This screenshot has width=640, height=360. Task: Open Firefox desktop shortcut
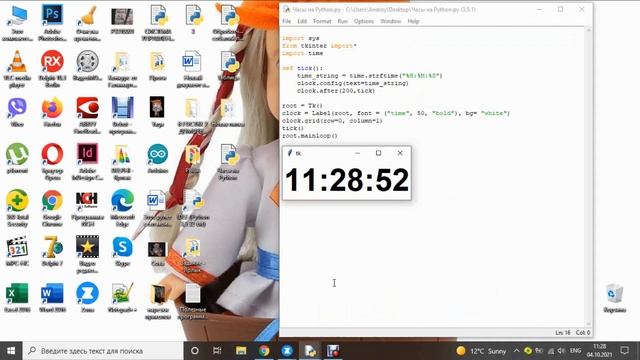[52, 113]
